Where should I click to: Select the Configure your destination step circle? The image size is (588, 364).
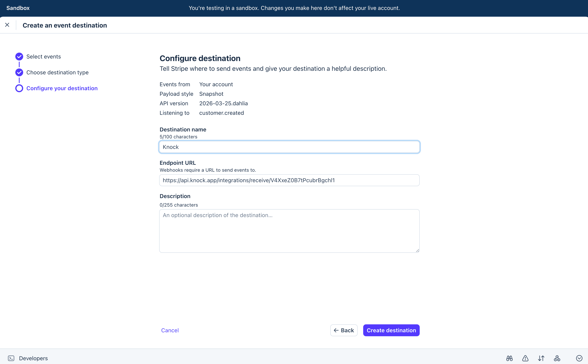[19, 88]
